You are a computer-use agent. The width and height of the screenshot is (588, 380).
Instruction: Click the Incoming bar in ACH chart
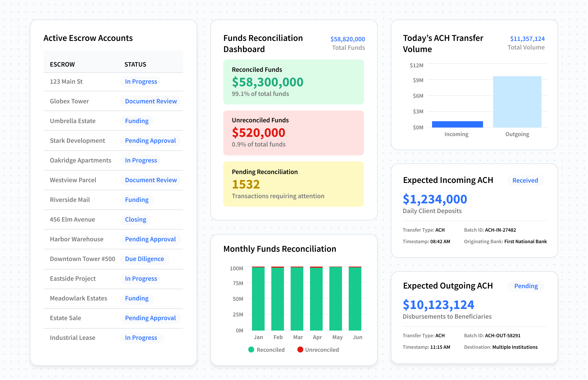(x=457, y=124)
